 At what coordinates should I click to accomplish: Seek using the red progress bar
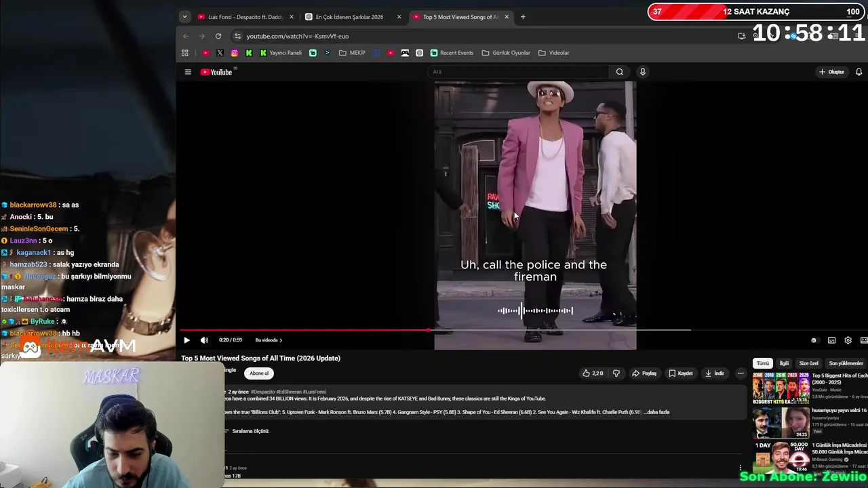pyautogui.click(x=304, y=331)
